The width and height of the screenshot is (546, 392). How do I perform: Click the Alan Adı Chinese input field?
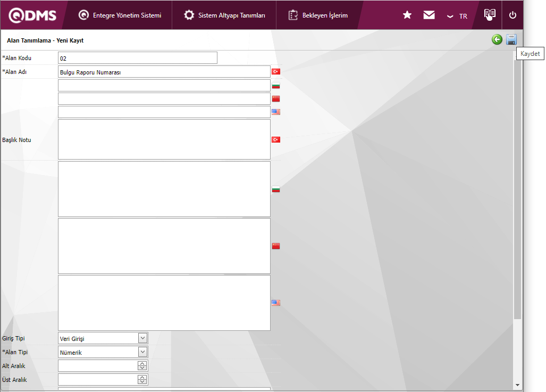pos(164,98)
